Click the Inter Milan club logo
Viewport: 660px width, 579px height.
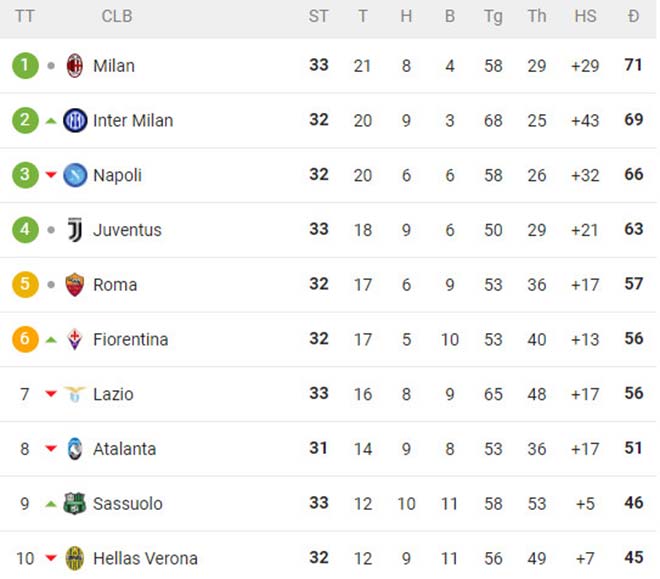(x=75, y=121)
